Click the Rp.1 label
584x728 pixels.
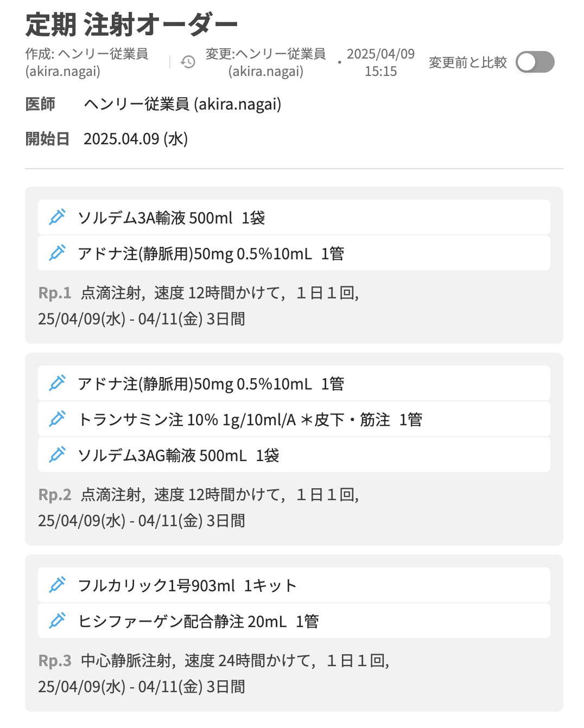tap(55, 293)
